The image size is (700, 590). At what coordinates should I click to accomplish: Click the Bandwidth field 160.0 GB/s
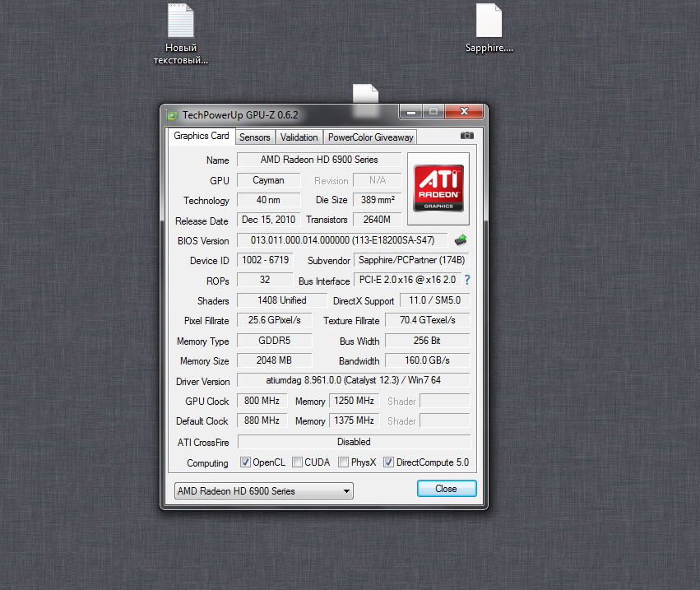(x=428, y=360)
